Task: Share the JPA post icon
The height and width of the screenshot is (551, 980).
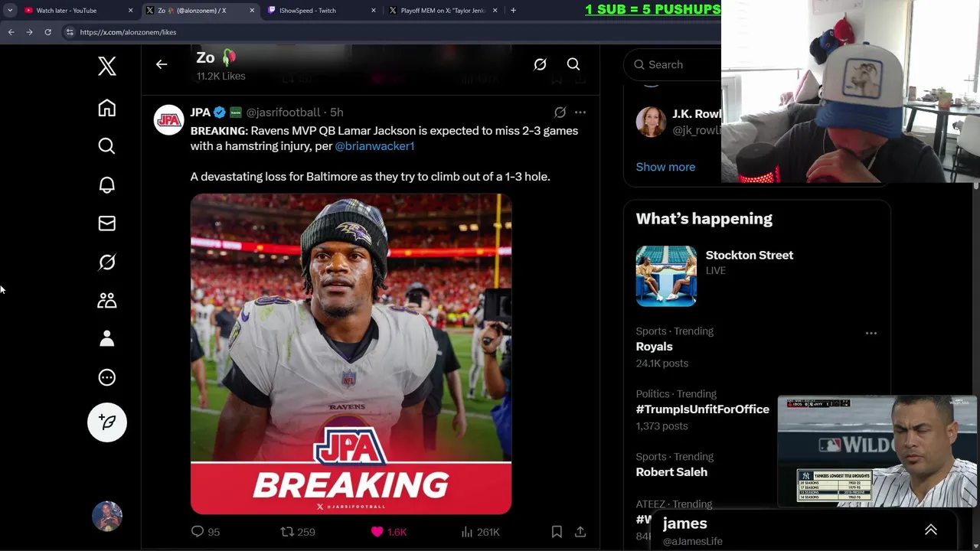Action: click(x=580, y=532)
